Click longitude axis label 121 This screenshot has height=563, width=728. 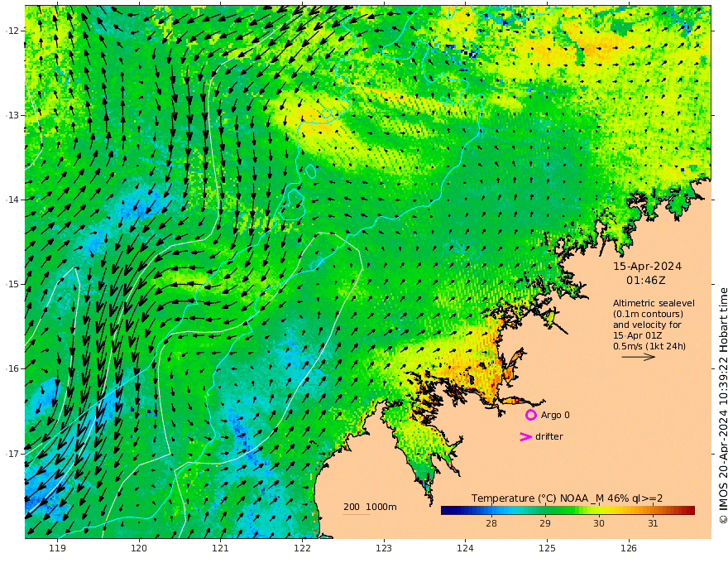pyautogui.click(x=221, y=549)
